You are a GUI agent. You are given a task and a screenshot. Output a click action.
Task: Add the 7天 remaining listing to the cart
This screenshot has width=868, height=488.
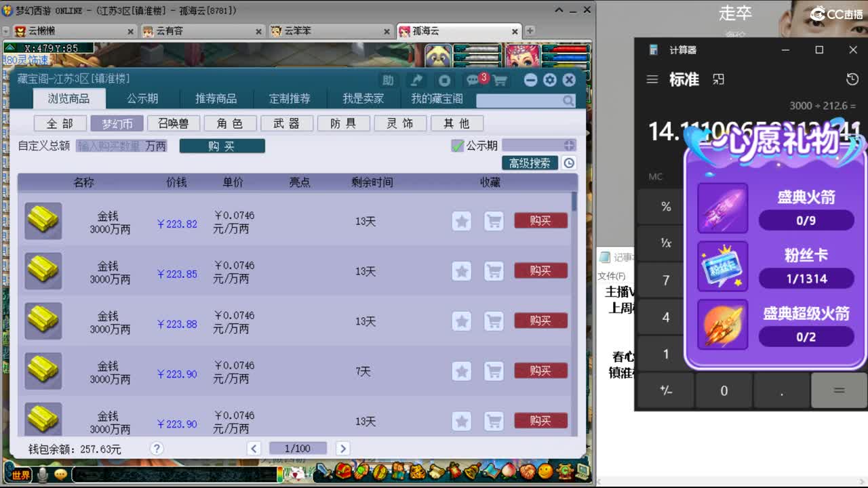tap(494, 371)
